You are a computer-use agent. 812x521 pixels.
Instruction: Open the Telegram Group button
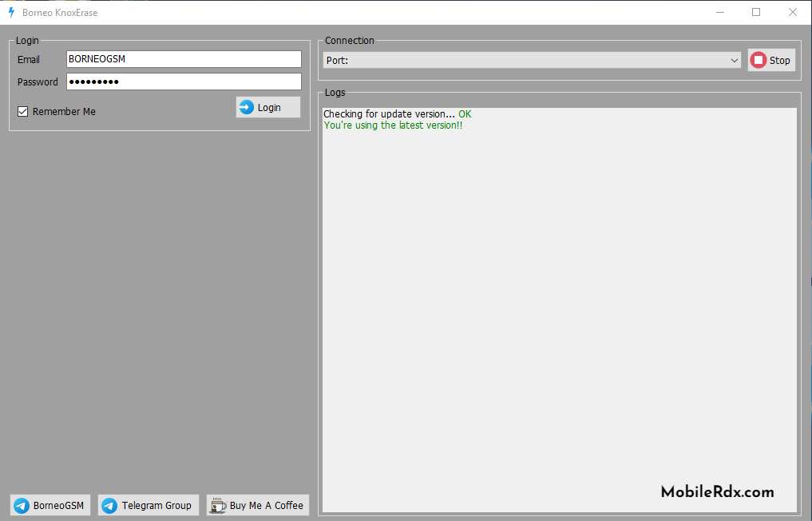coord(148,505)
